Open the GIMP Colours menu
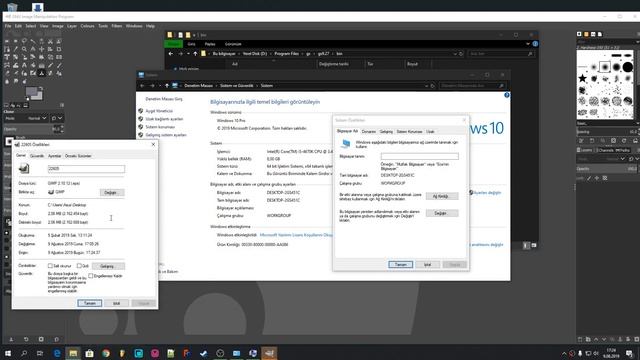 tap(87, 26)
